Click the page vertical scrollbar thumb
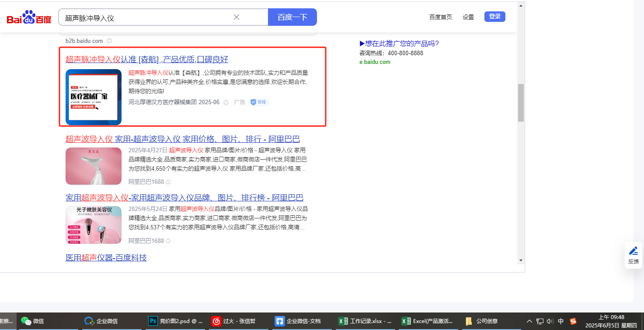This screenshot has height=330, width=644. [521, 102]
